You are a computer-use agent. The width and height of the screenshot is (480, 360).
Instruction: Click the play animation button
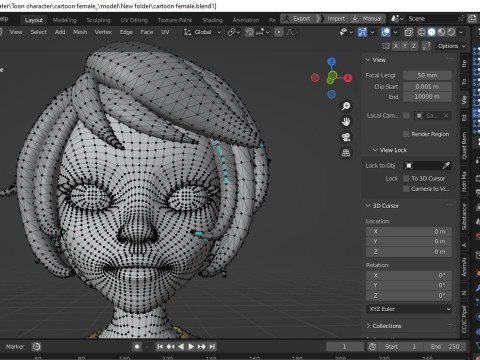coord(191,347)
